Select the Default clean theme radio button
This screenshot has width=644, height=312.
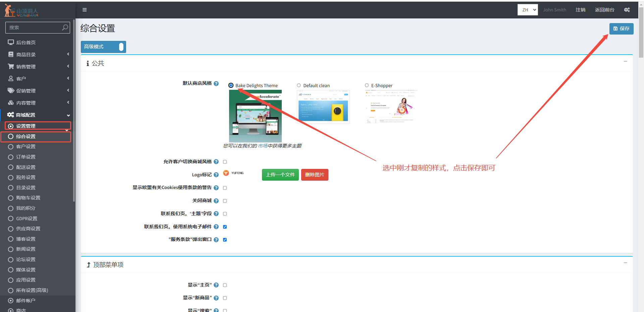pos(299,85)
